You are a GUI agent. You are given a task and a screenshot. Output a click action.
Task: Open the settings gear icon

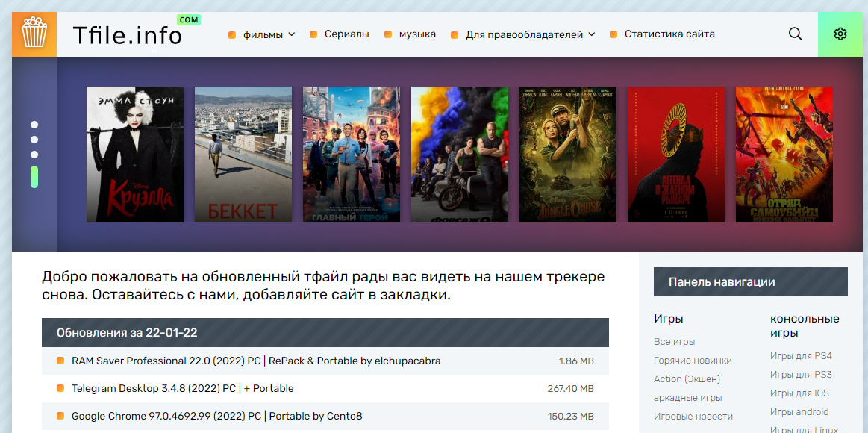[840, 34]
